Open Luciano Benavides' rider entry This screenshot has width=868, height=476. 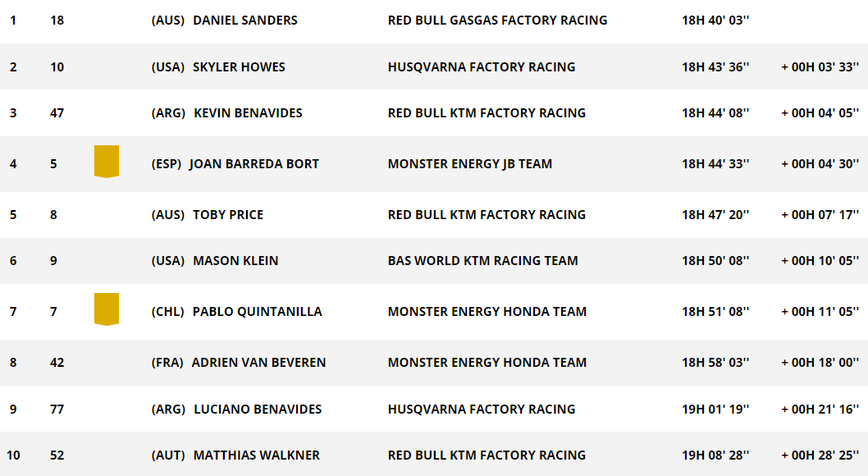(x=258, y=410)
